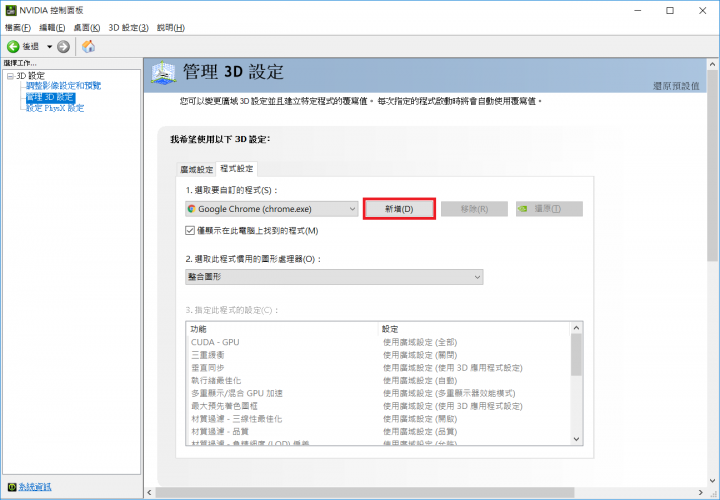This screenshot has height=500, width=720.
Task: Open the 桌面(K) menu
Action: pos(87,28)
